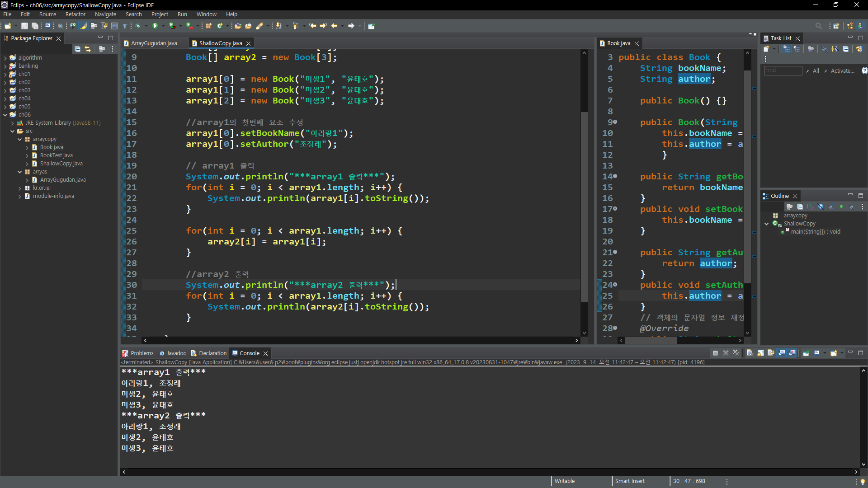The height and width of the screenshot is (488, 868).
Task: Click the Clear Console icon
Action: [750, 353]
